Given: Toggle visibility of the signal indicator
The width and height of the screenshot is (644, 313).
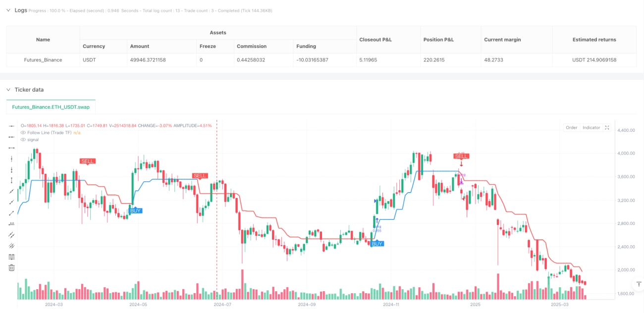Looking at the screenshot, I should [23, 140].
